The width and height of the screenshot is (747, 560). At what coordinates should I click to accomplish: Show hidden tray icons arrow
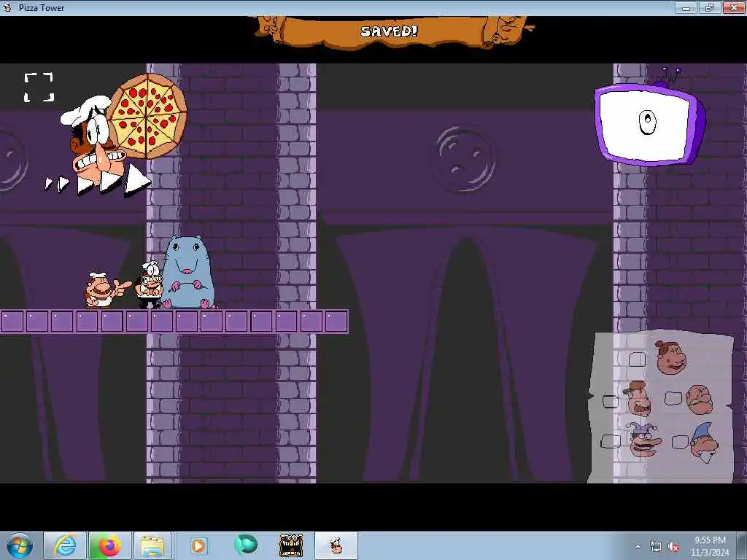click(638, 546)
